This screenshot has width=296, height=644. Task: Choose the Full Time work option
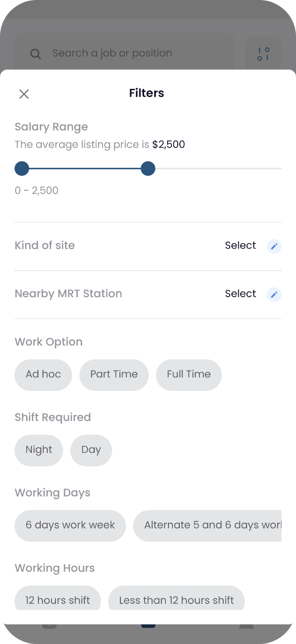point(189,374)
